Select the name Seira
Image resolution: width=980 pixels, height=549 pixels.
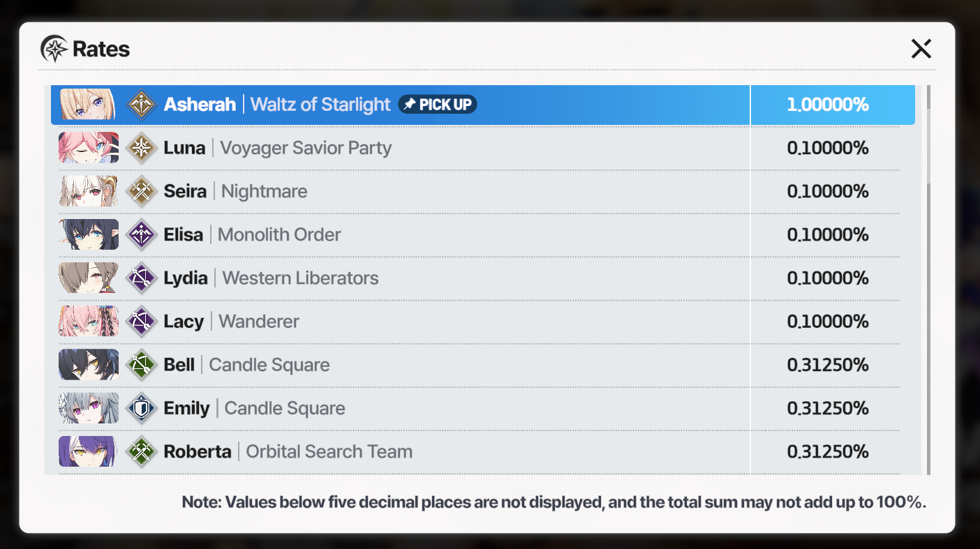(x=185, y=191)
